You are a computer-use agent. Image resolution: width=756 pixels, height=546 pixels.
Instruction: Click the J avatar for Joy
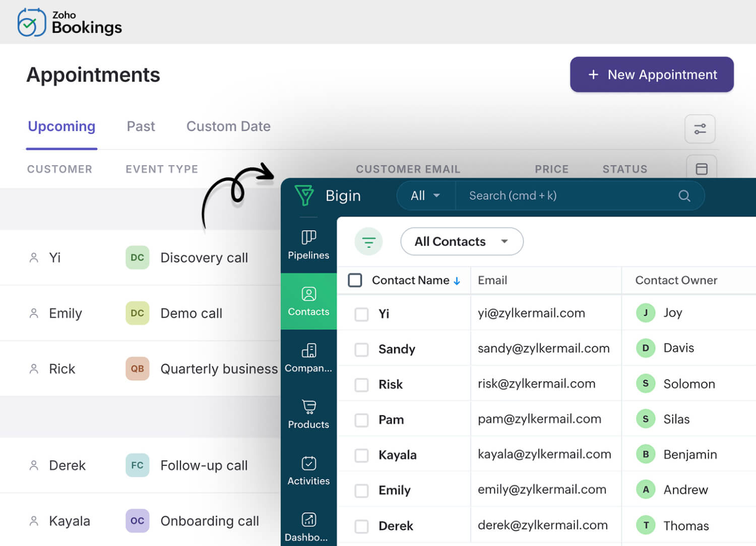point(646,313)
